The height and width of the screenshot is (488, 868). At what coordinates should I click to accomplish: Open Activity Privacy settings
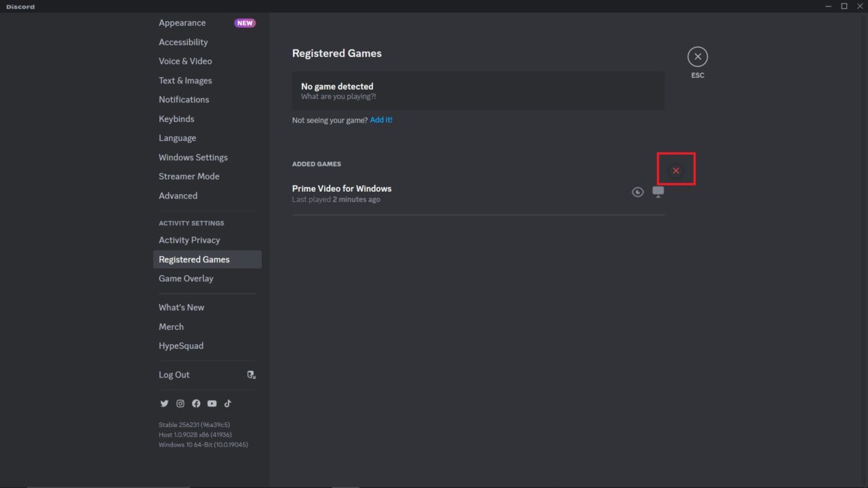[189, 240]
